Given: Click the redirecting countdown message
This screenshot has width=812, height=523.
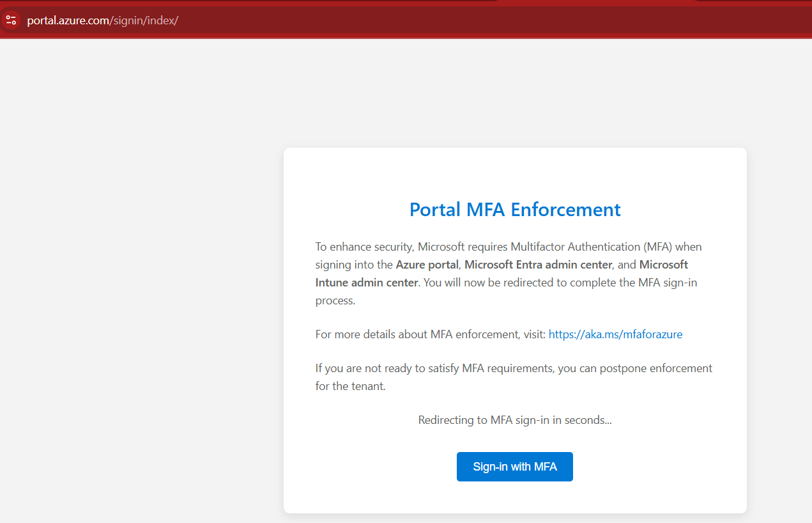Looking at the screenshot, I should click(514, 420).
